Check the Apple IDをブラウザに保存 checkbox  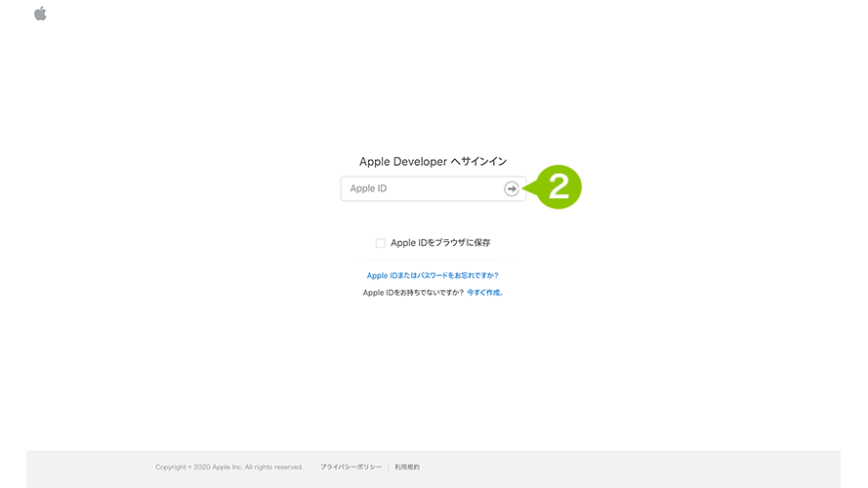(381, 243)
